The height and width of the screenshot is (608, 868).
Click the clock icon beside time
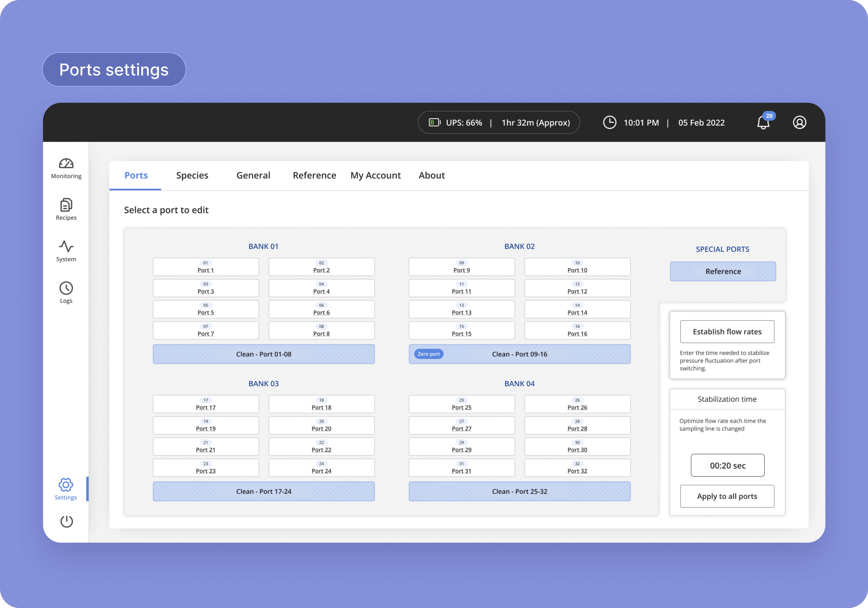(x=609, y=122)
